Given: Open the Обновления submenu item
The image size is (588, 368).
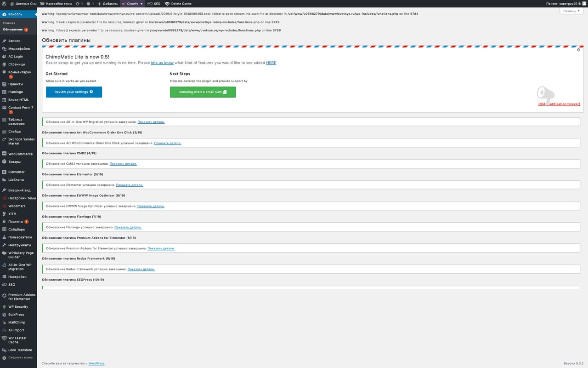Looking at the screenshot, I should 15,29.
